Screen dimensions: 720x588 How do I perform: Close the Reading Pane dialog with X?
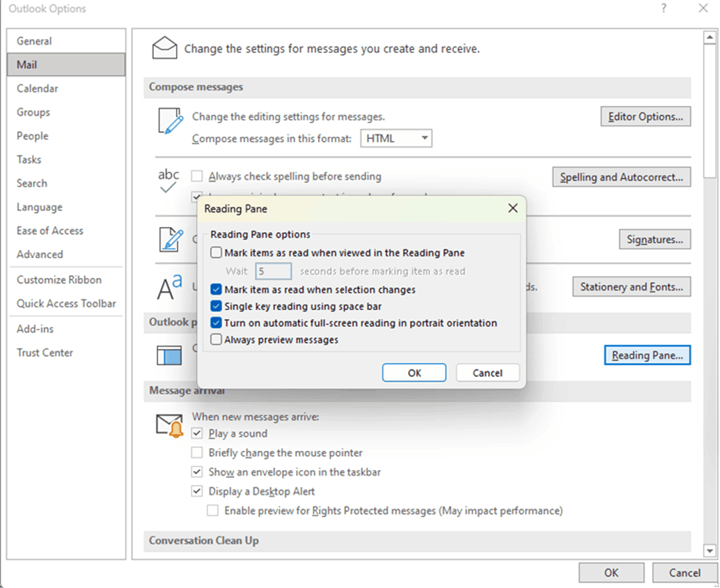coord(513,208)
